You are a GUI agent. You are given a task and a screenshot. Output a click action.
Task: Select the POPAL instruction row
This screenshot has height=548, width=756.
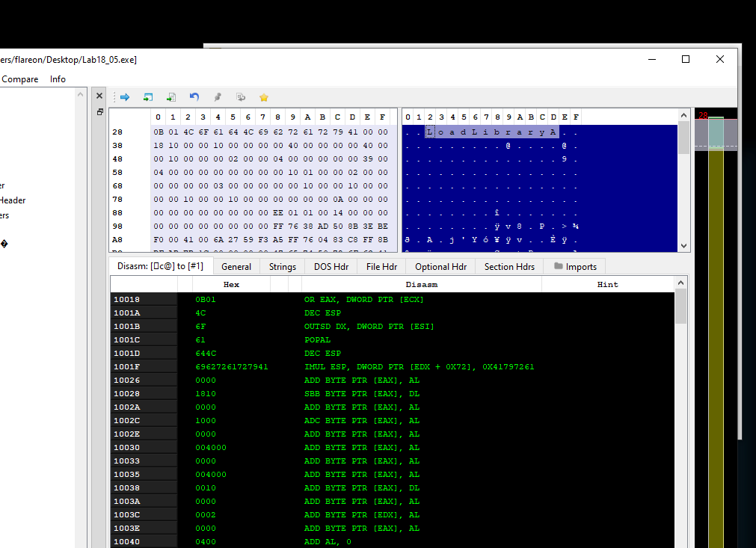(317, 339)
